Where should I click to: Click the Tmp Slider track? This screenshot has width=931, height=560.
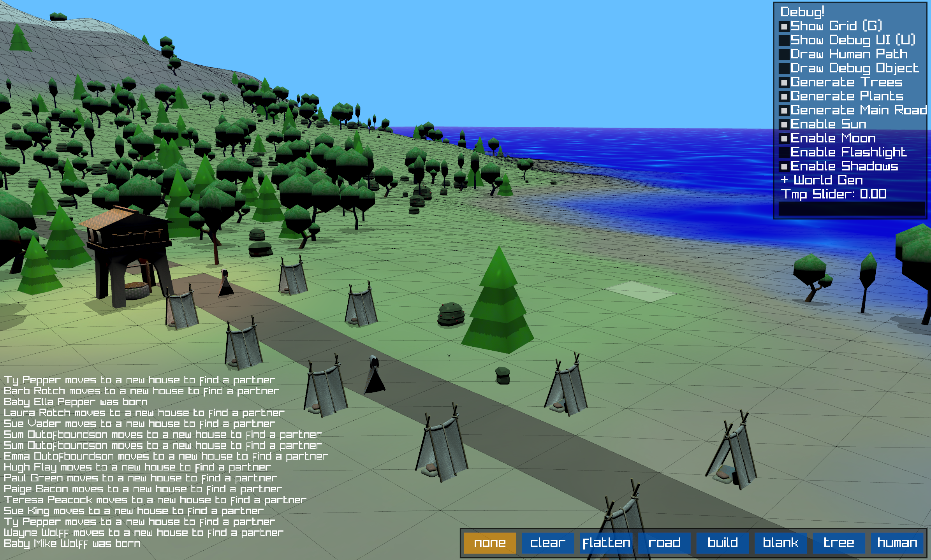(x=851, y=208)
